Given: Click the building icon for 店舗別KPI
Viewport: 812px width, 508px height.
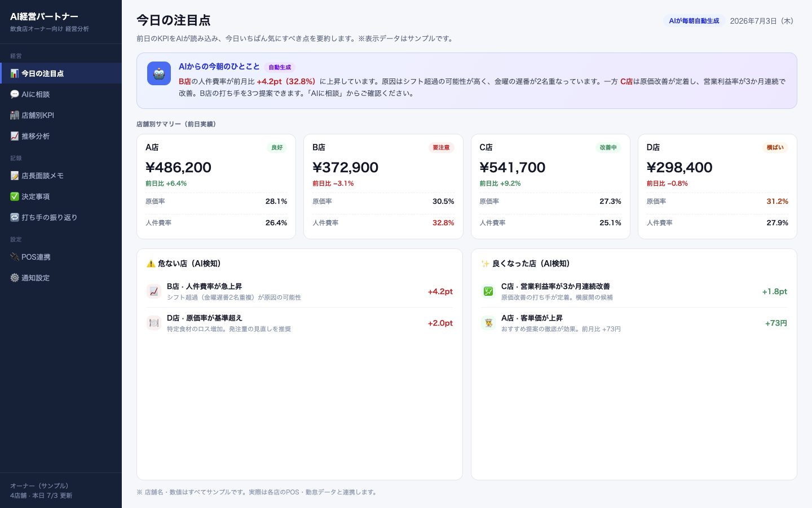Looking at the screenshot, I should (15, 115).
